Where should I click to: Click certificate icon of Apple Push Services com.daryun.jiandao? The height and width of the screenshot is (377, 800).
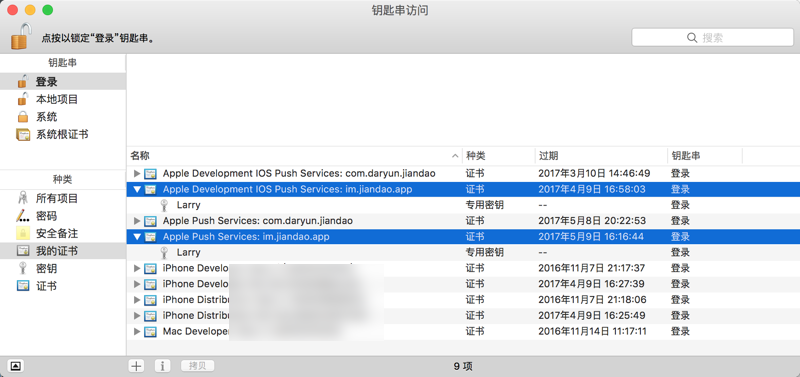click(150, 221)
